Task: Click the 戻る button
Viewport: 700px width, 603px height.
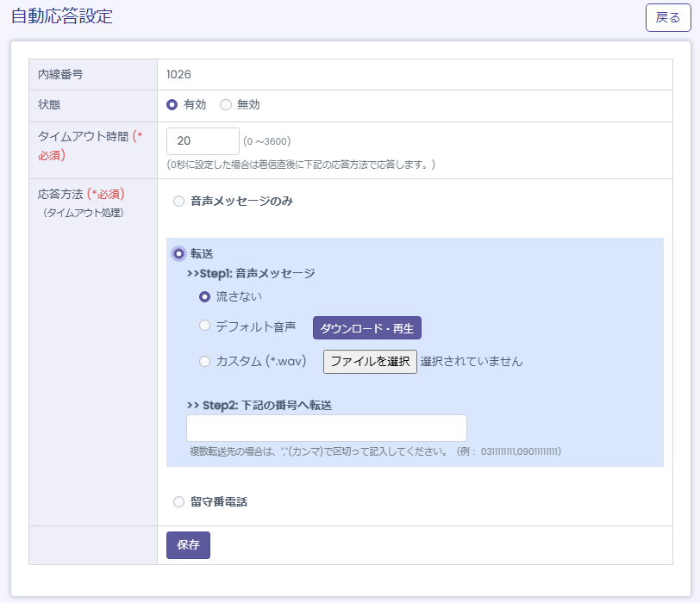Action: click(668, 17)
